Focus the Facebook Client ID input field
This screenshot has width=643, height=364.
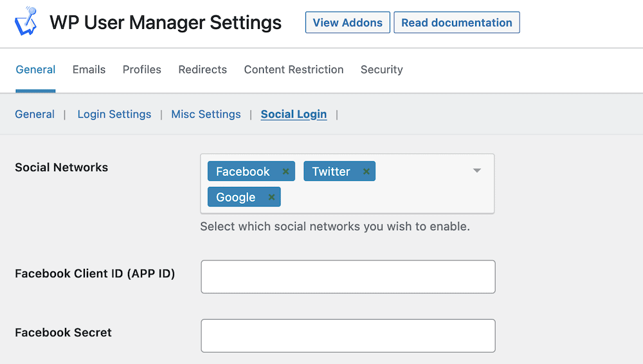pyautogui.click(x=348, y=277)
